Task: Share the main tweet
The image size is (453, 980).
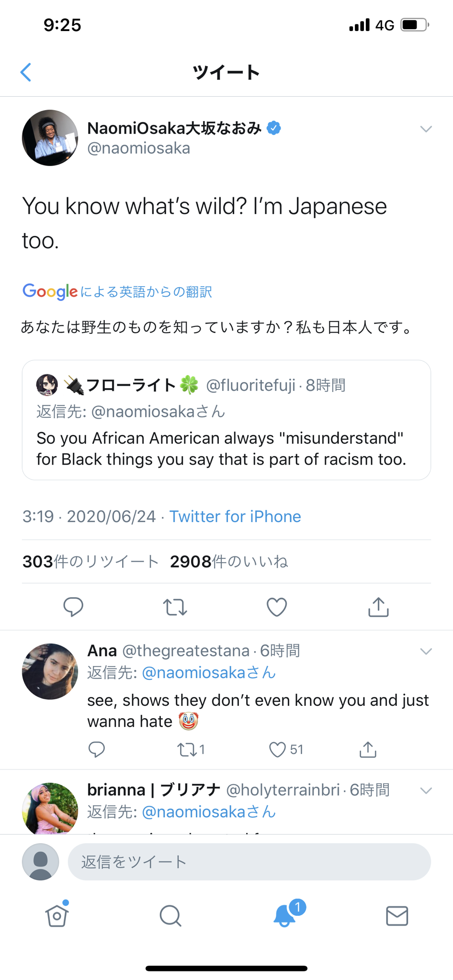Action: pyautogui.click(x=378, y=607)
